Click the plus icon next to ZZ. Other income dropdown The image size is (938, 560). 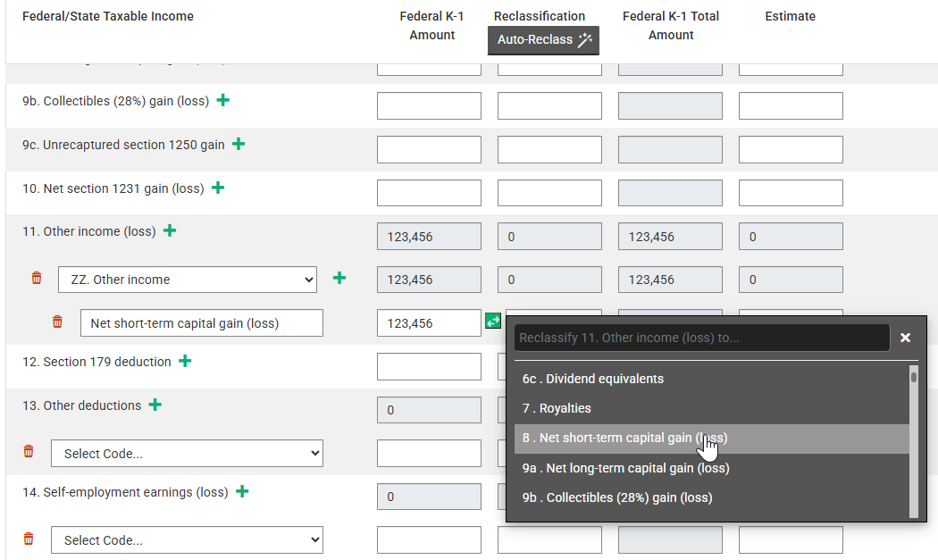tap(339, 279)
